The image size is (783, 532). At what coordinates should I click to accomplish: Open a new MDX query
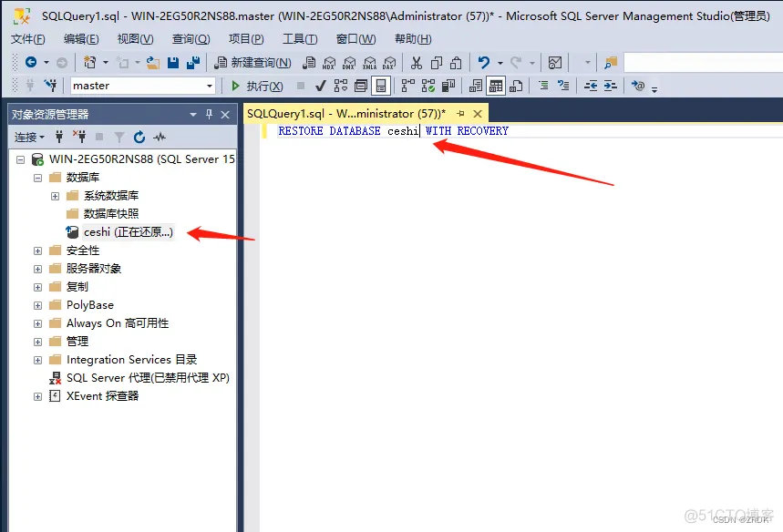(329, 62)
